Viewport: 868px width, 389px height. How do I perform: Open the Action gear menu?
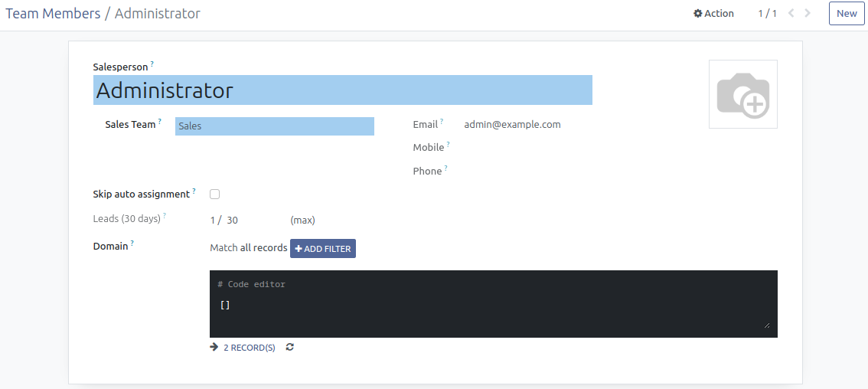click(x=713, y=13)
